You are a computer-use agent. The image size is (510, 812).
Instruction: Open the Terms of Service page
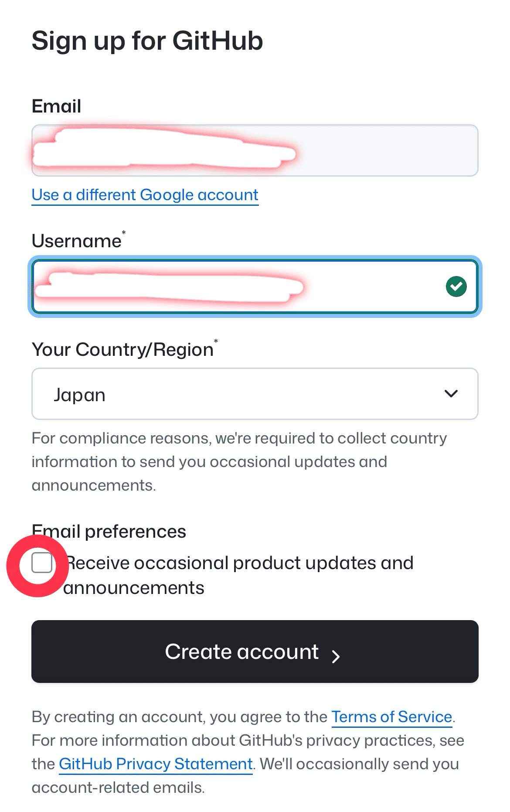391,717
